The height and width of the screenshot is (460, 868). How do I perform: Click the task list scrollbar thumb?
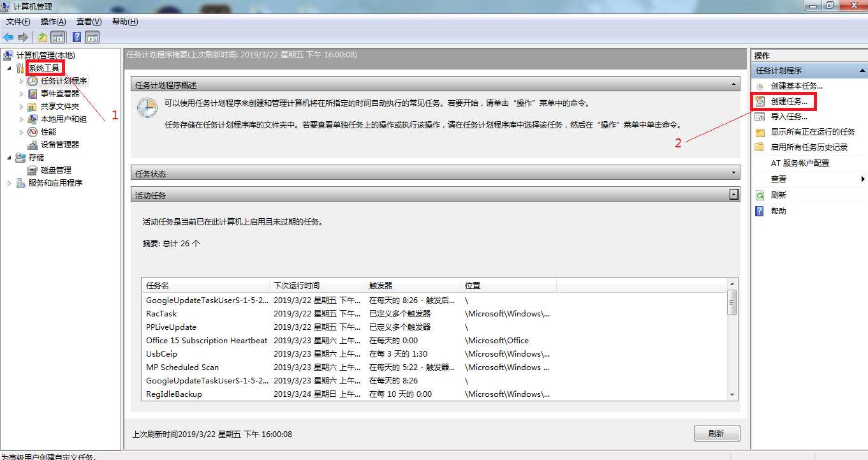click(732, 302)
